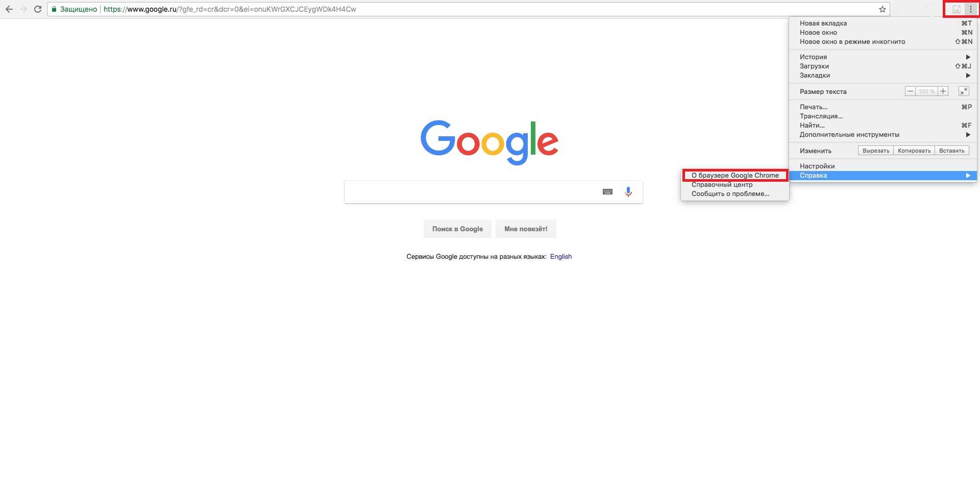Click the forward navigation arrow

click(x=23, y=9)
